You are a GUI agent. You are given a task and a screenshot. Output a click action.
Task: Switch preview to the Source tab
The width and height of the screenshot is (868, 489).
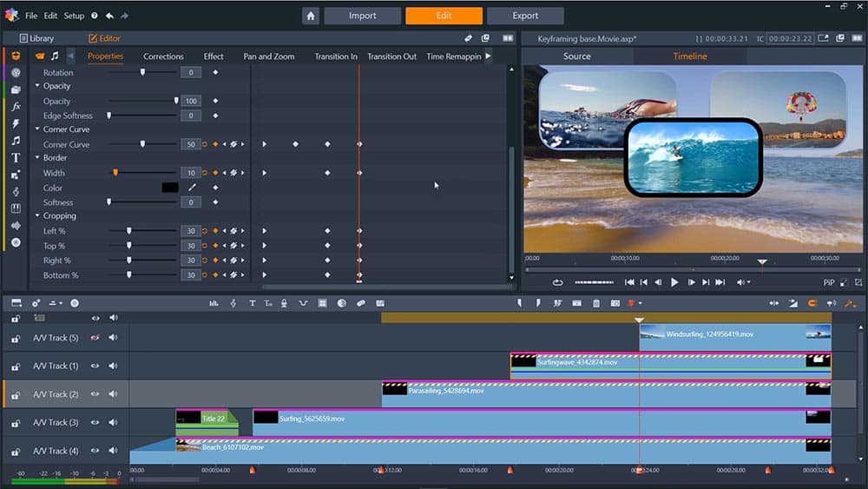point(577,56)
